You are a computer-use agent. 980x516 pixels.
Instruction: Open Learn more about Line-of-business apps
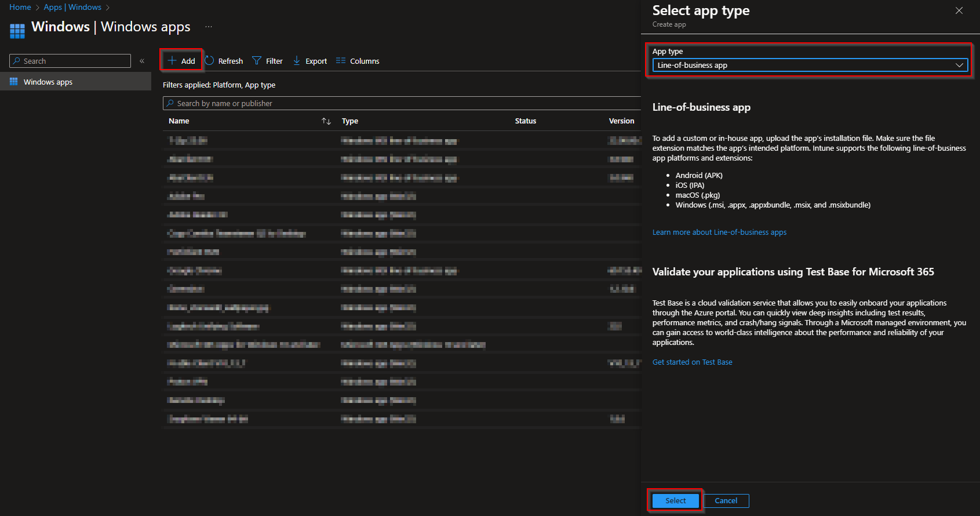[719, 232]
